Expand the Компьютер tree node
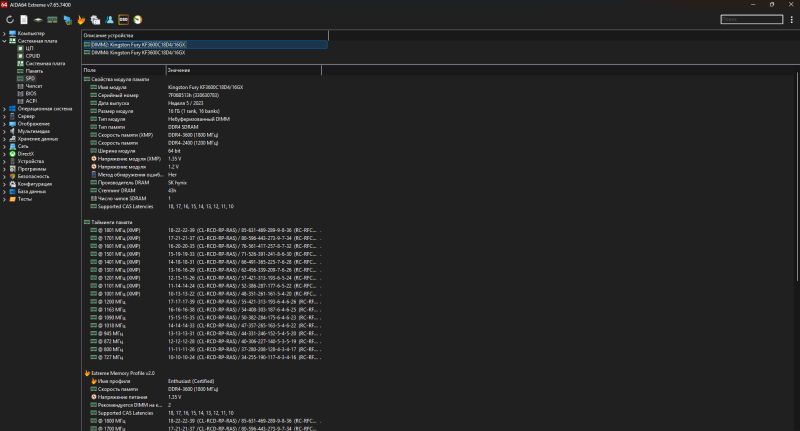This screenshot has height=431, width=800. (x=4, y=34)
